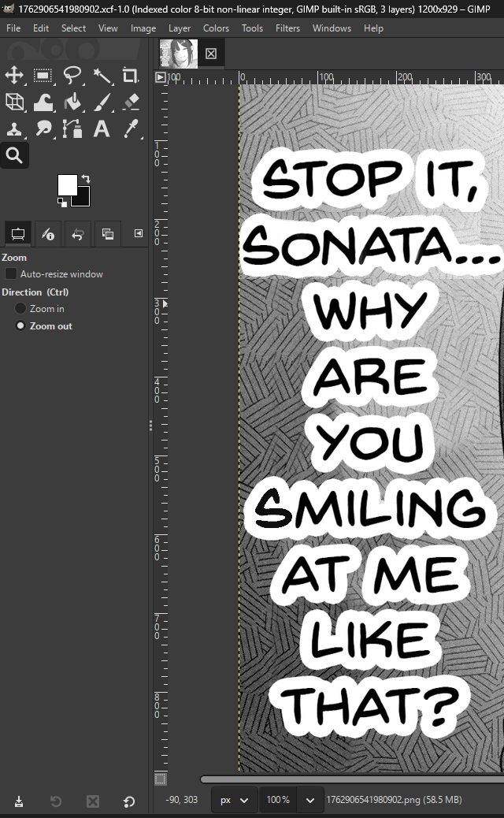Reset colors to default black and white
Viewport: 504px width, 818px height.
pos(61,202)
